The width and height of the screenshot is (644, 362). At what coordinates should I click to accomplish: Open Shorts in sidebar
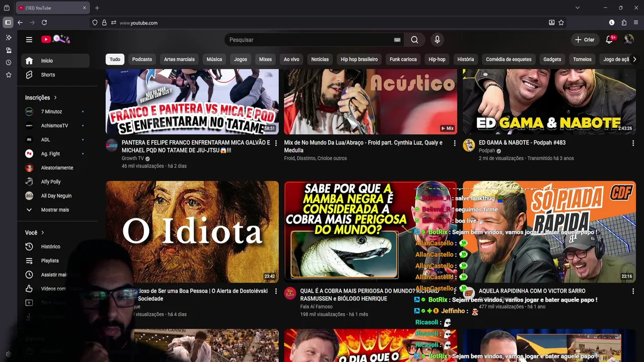tap(55, 75)
